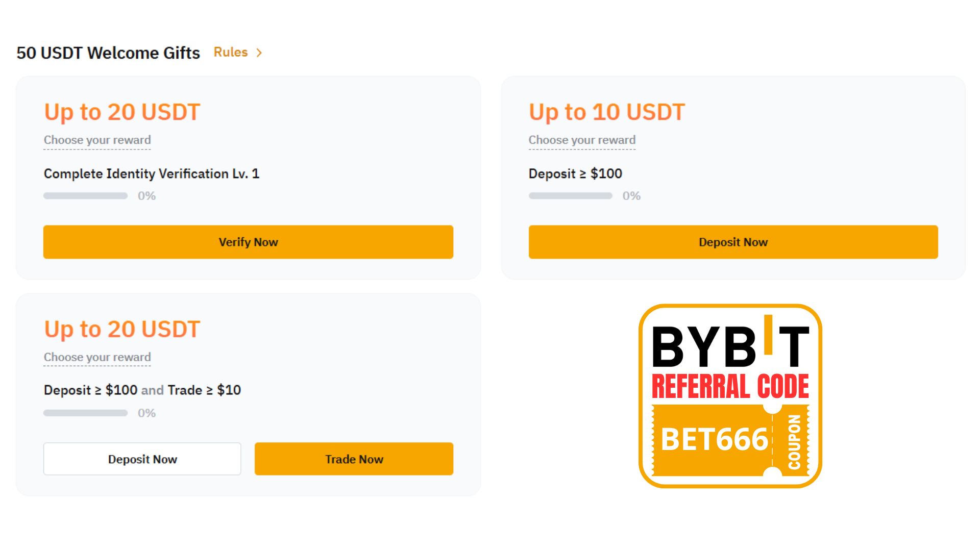Click the vertical COUPON ticket stub
This screenshot has height=551, width=980.
pyautogui.click(x=794, y=442)
